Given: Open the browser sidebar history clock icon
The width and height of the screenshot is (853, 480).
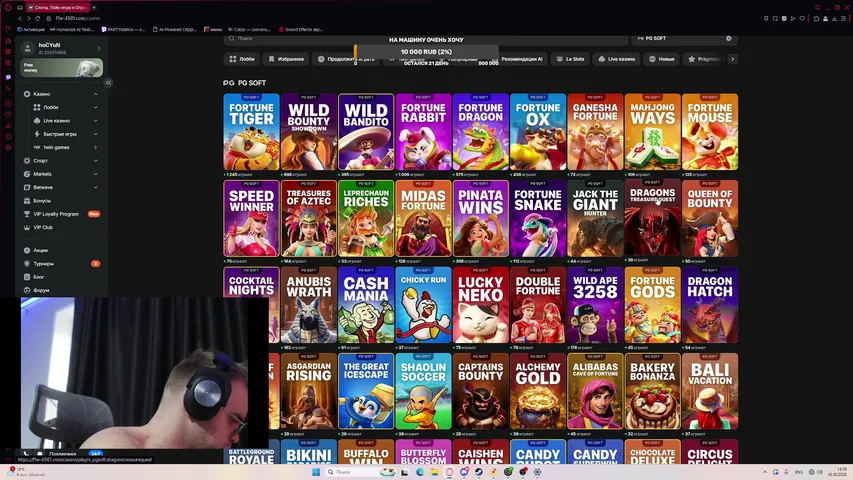Looking at the screenshot, I should 8,114.
